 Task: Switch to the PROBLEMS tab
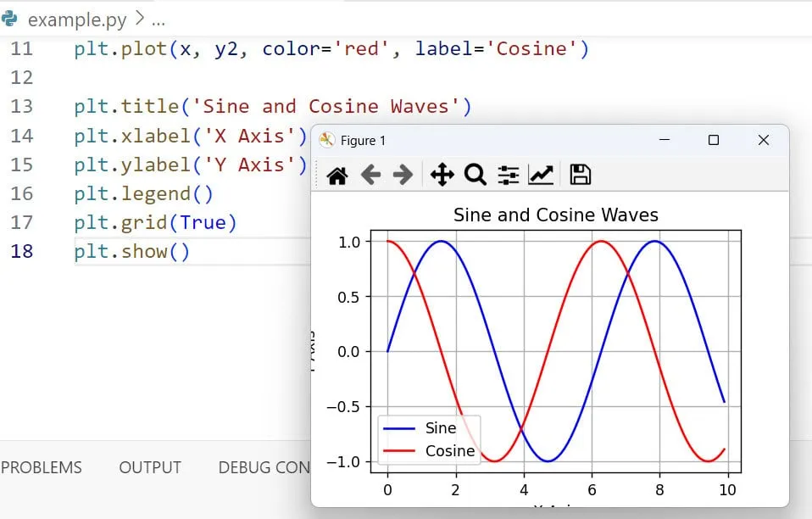tap(42, 467)
